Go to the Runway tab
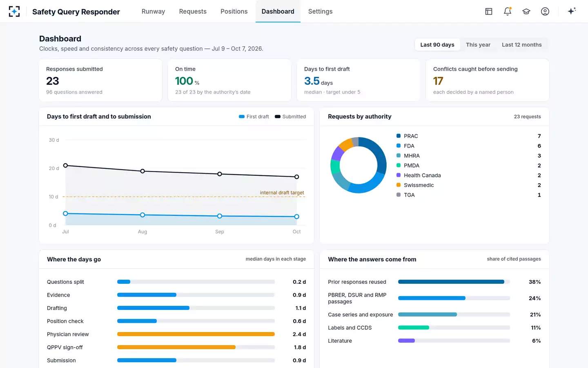Viewport: 588px width, 368px height. [153, 11]
